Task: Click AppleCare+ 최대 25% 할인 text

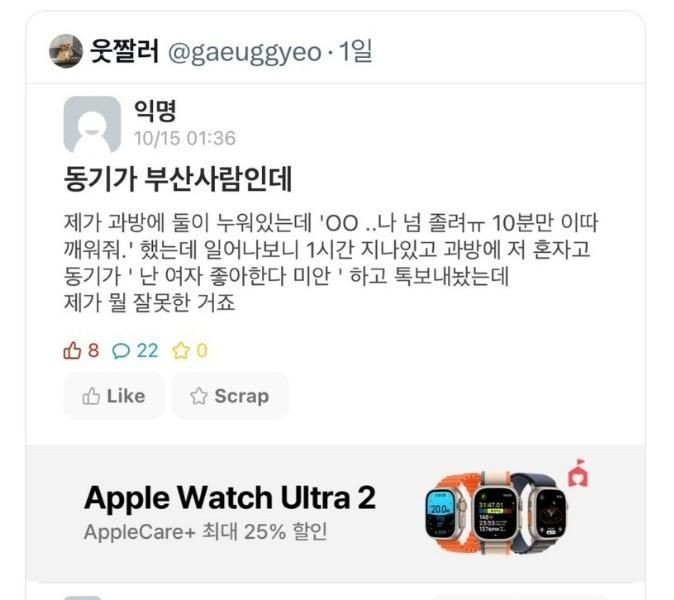Action: (x=205, y=532)
